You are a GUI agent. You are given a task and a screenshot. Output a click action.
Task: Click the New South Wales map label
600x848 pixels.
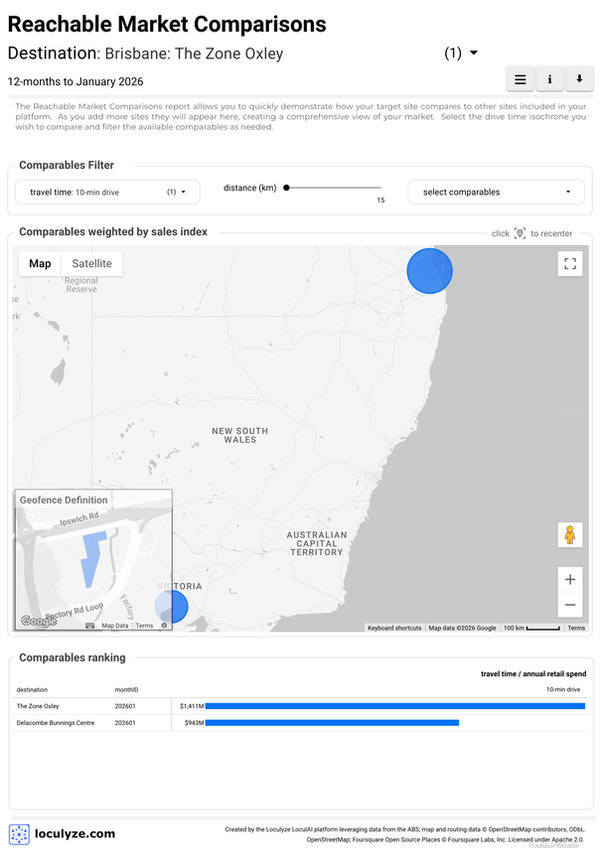point(240,435)
